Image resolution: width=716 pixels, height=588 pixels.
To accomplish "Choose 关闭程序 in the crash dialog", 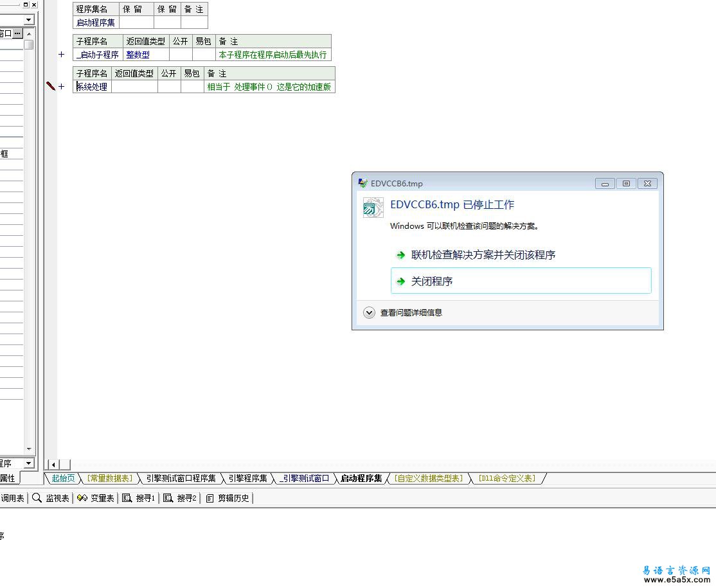I will pyautogui.click(x=521, y=281).
